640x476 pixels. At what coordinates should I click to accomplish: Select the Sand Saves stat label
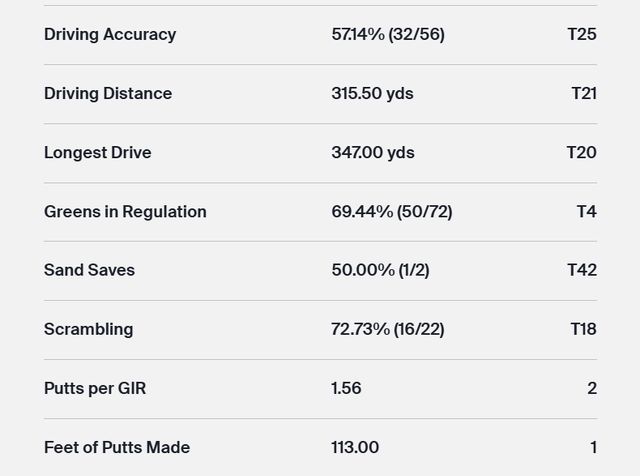pyautogui.click(x=89, y=270)
